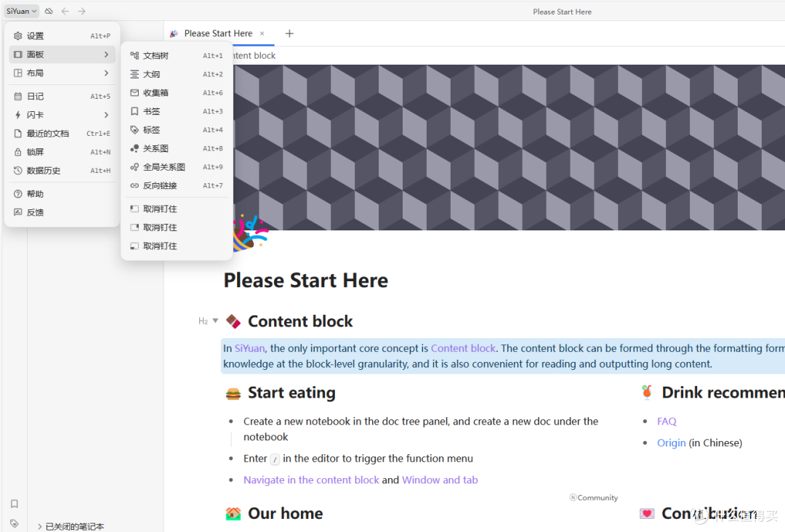Open the SiYuan main menu dropdown
This screenshot has height=532, width=785.
click(21, 11)
